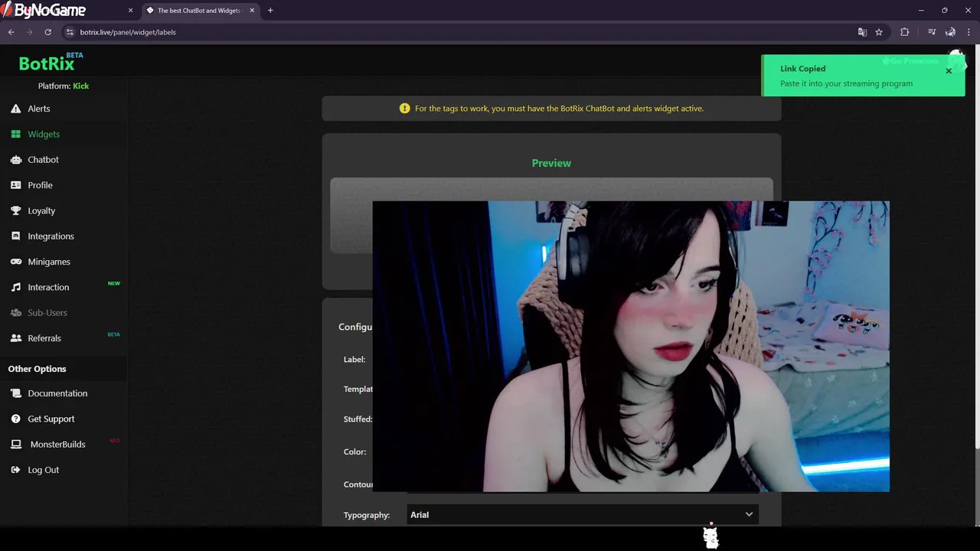Click the browser profile avatar
980x551 pixels.
(x=950, y=32)
